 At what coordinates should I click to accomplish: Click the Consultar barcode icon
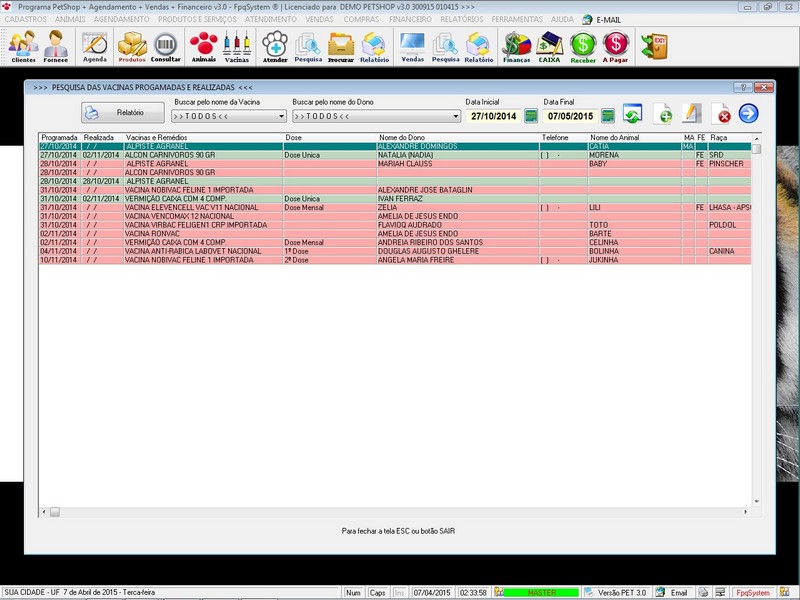pos(165,46)
